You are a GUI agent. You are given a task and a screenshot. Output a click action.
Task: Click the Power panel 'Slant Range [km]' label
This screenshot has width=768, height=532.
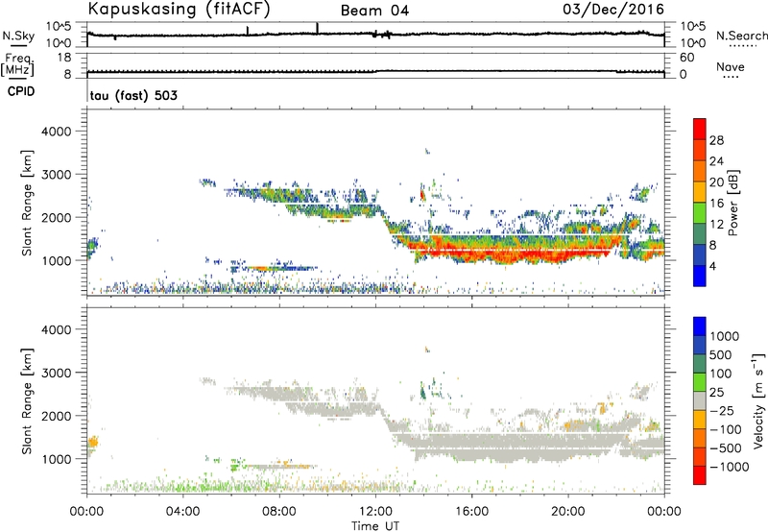(27, 203)
